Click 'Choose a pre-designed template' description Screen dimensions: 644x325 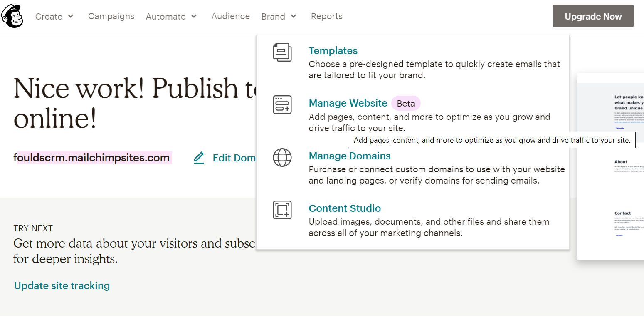pos(434,69)
